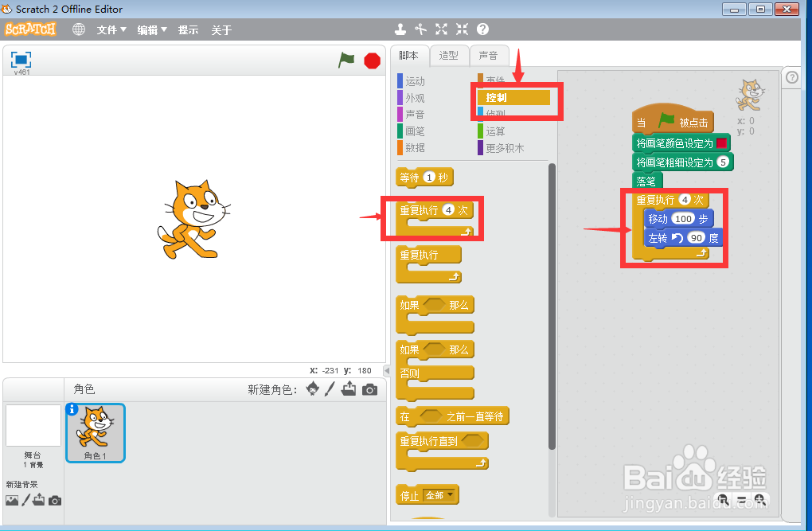This screenshot has width=812, height=531.
Task: Open the 关于 menu item
Action: 221,30
